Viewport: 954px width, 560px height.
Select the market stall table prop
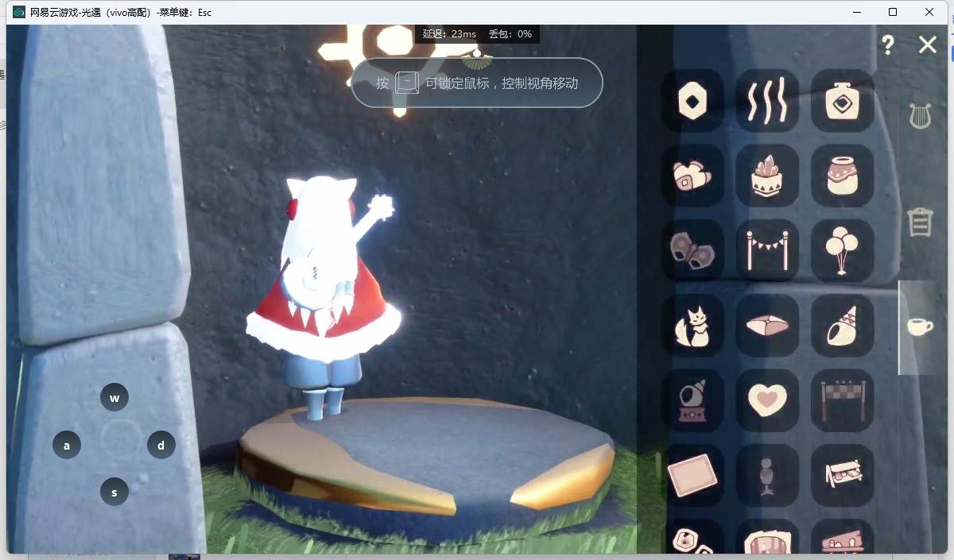point(842,474)
